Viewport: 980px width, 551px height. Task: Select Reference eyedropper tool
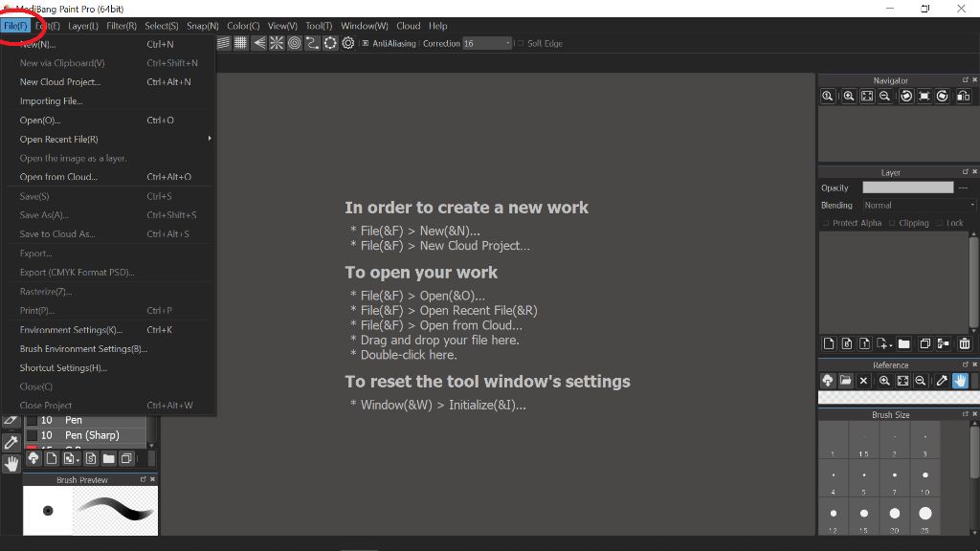coord(942,381)
